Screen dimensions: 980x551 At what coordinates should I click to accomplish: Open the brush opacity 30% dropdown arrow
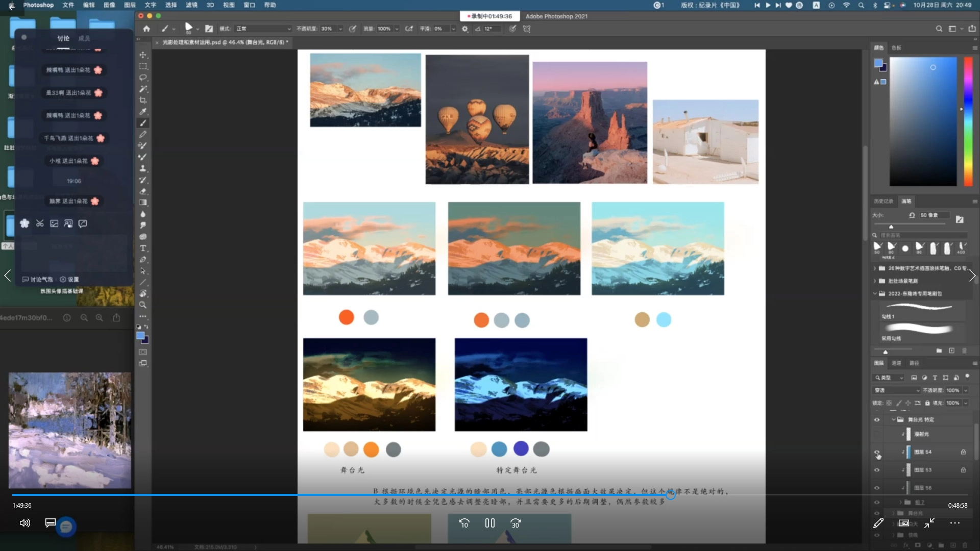[x=340, y=29]
